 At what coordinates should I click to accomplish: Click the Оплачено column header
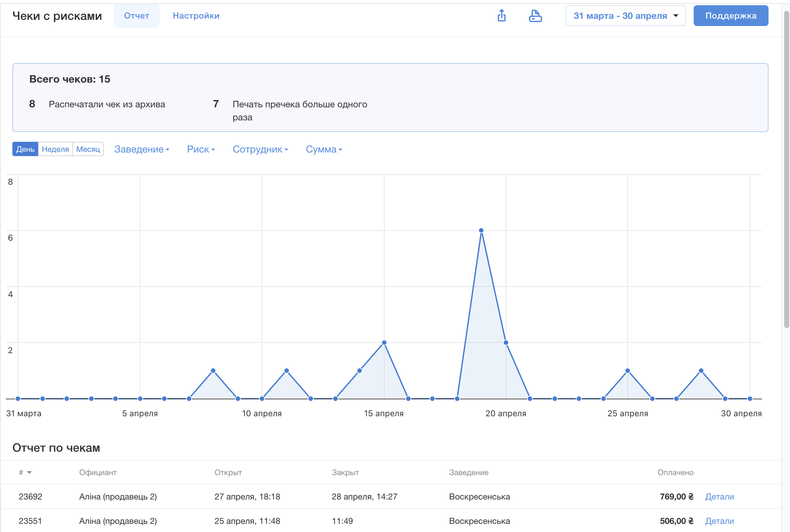(x=675, y=472)
